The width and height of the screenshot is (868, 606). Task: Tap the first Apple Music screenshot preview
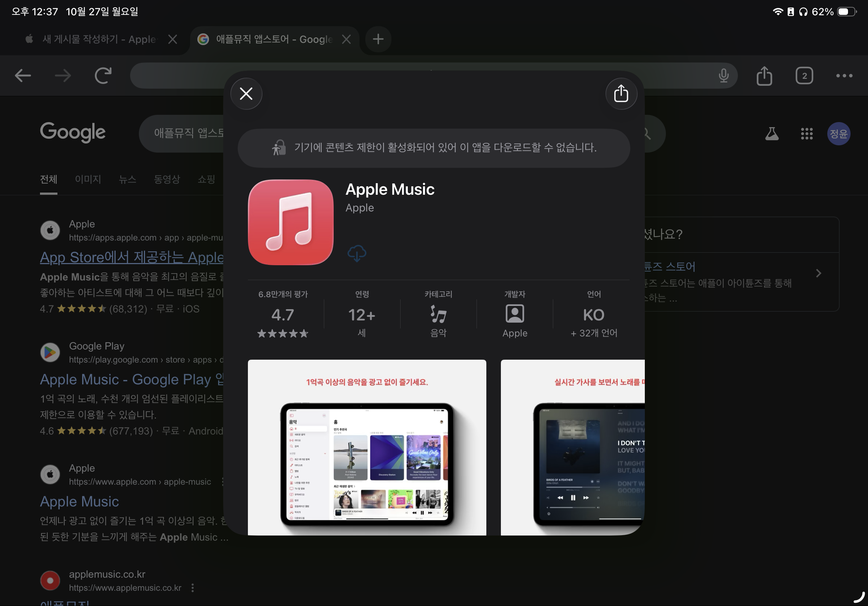(367, 447)
